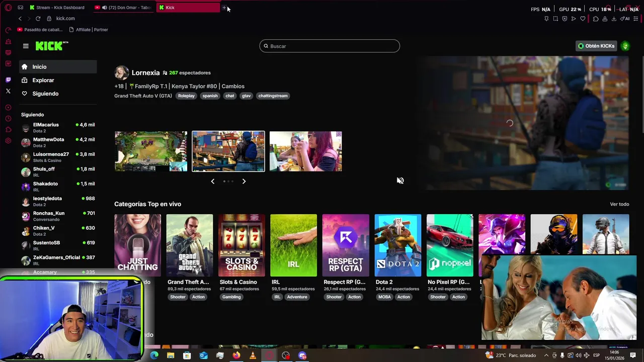Open Chiken_V channel in following list
This screenshot has width=644, height=362.
[x=58, y=231]
